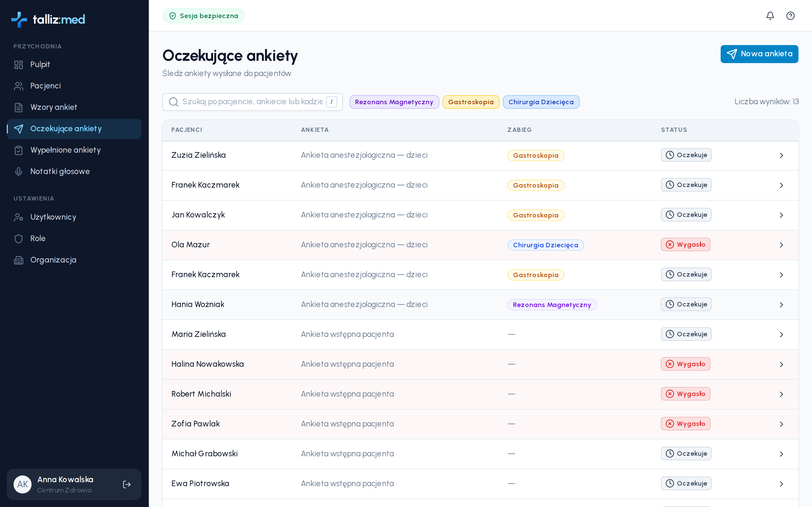
Task: Focus the patient search input field
Action: tap(252, 102)
